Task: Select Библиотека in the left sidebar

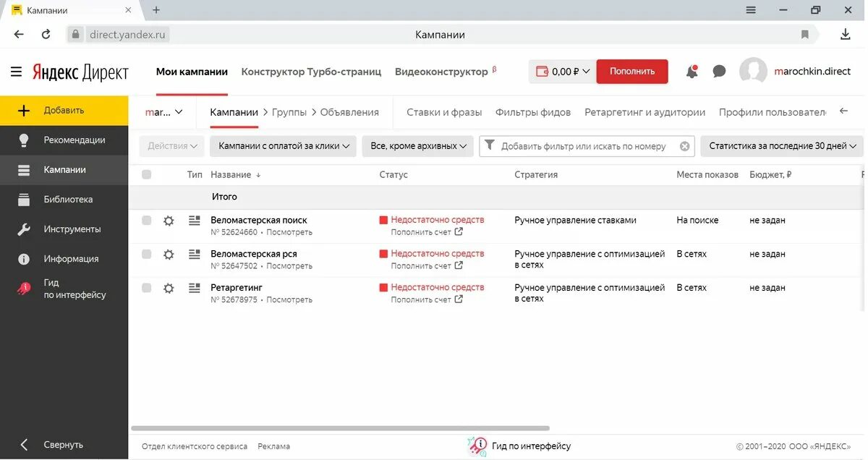Action: click(64, 199)
